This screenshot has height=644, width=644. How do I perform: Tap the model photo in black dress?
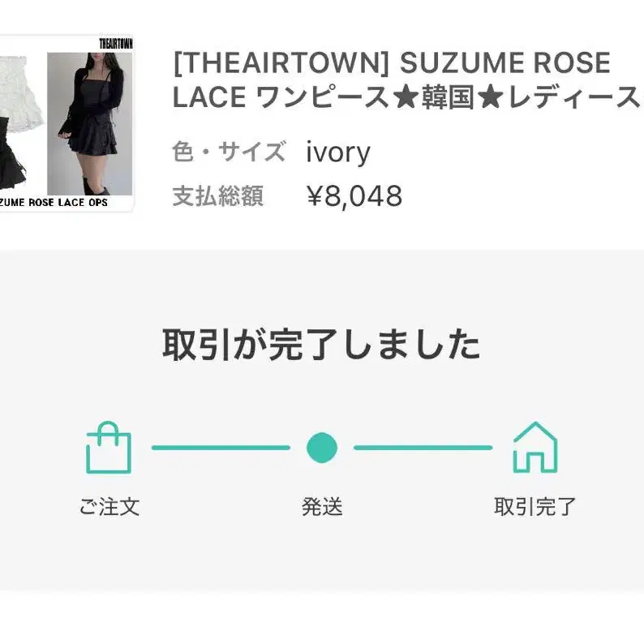tap(89, 123)
